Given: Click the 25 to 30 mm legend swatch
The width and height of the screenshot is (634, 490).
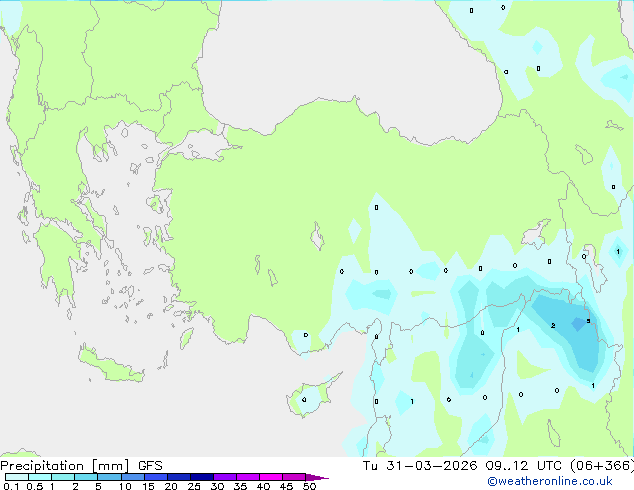Looking at the screenshot, I should (x=202, y=477).
